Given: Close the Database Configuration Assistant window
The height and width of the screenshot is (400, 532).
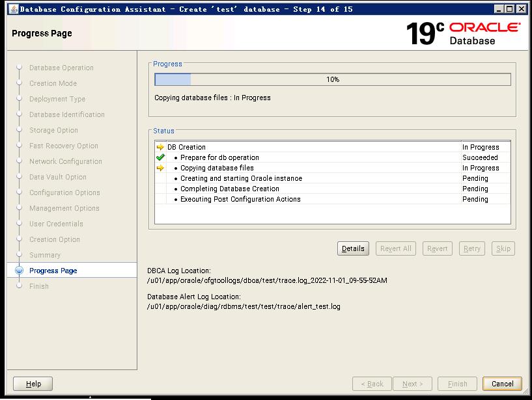Looking at the screenshot, I should pyautogui.click(x=521, y=9).
